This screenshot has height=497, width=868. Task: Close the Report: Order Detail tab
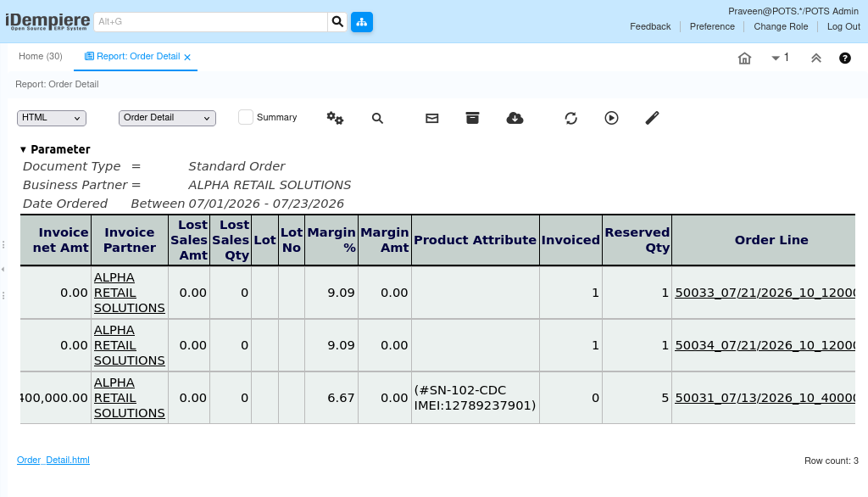tap(187, 57)
